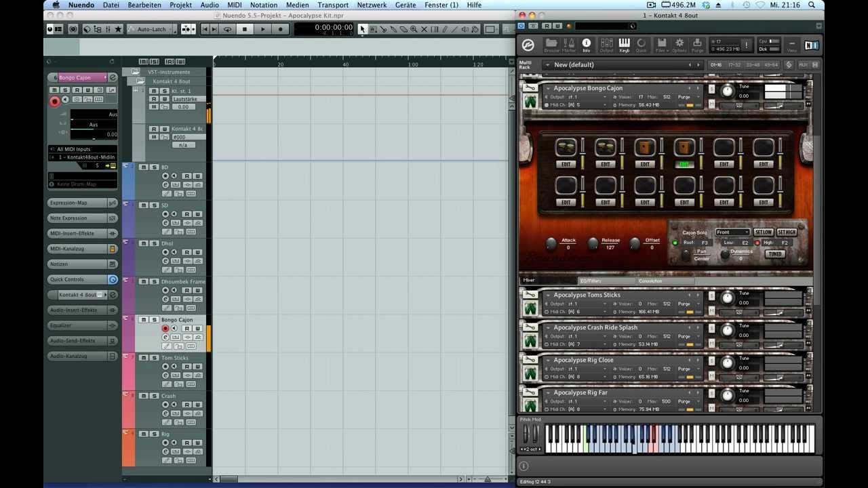Open the Apple menu
The width and height of the screenshot is (868, 488).
[57, 5]
